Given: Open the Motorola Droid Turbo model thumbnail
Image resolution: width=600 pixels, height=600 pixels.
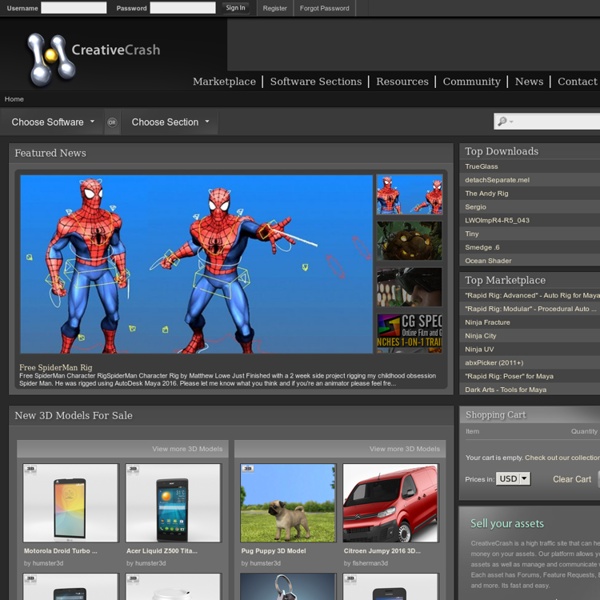Looking at the screenshot, I should click(70, 503).
